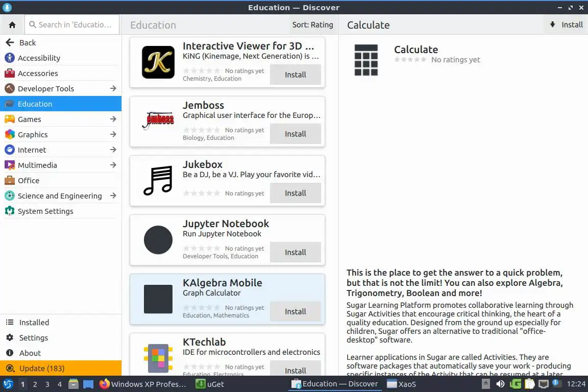Open the Accessibility category
Image resolution: width=588 pixels, height=392 pixels.
(61, 58)
